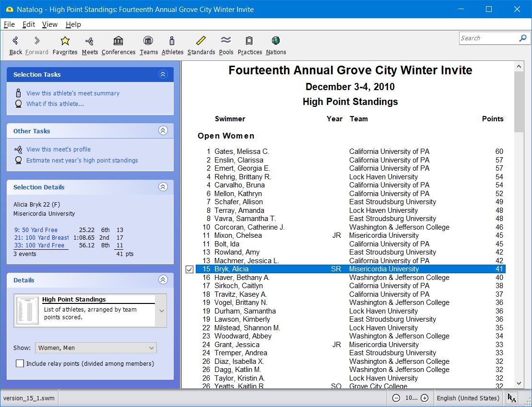532x407 pixels.
Task: Open the View menu
Action: [x=49, y=24]
